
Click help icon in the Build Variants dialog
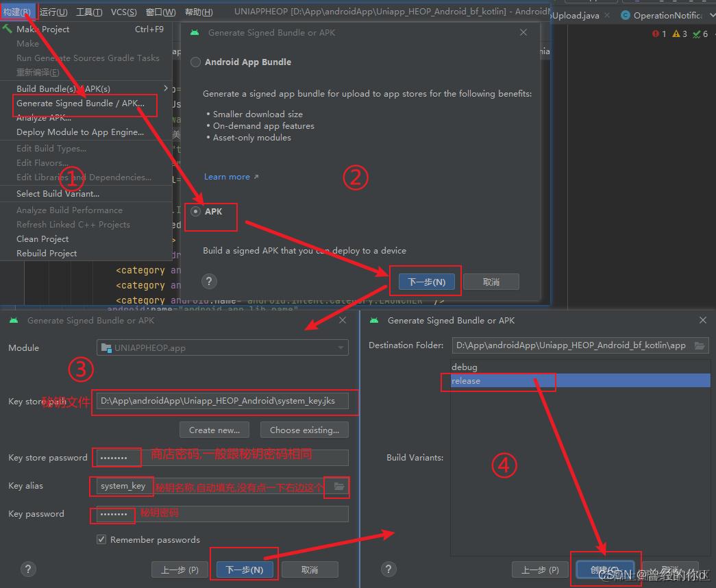click(388, 569)
